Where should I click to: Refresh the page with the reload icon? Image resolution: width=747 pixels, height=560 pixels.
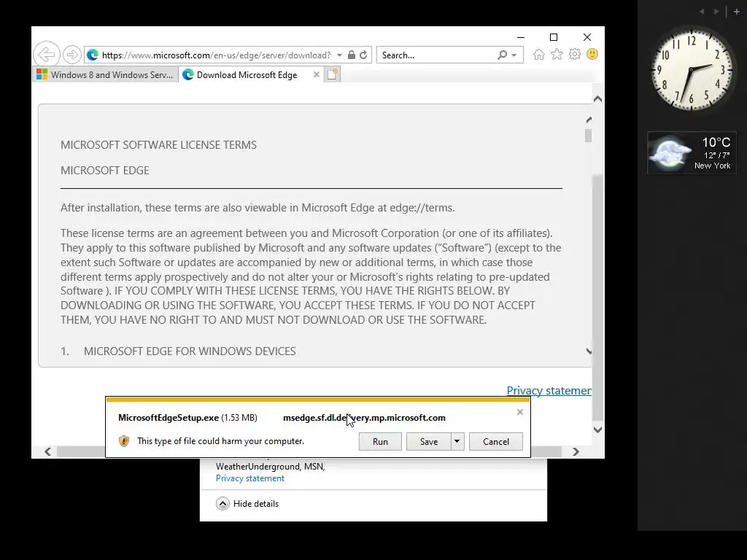click(363, 55)
